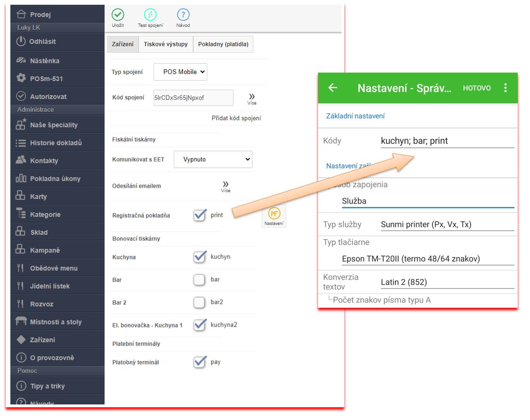Uncheck the Registračná pokladňa print checkbox
530x420 pixels.
[200, 215]
